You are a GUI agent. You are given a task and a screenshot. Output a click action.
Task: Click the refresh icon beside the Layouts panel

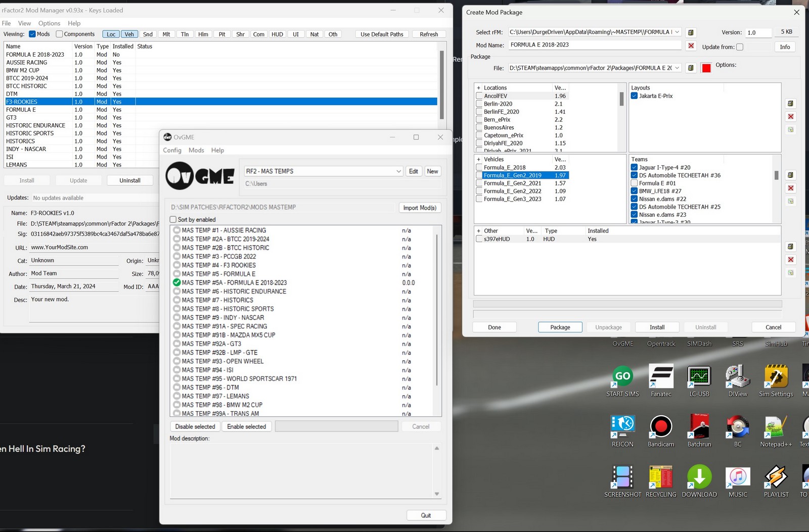790,130
